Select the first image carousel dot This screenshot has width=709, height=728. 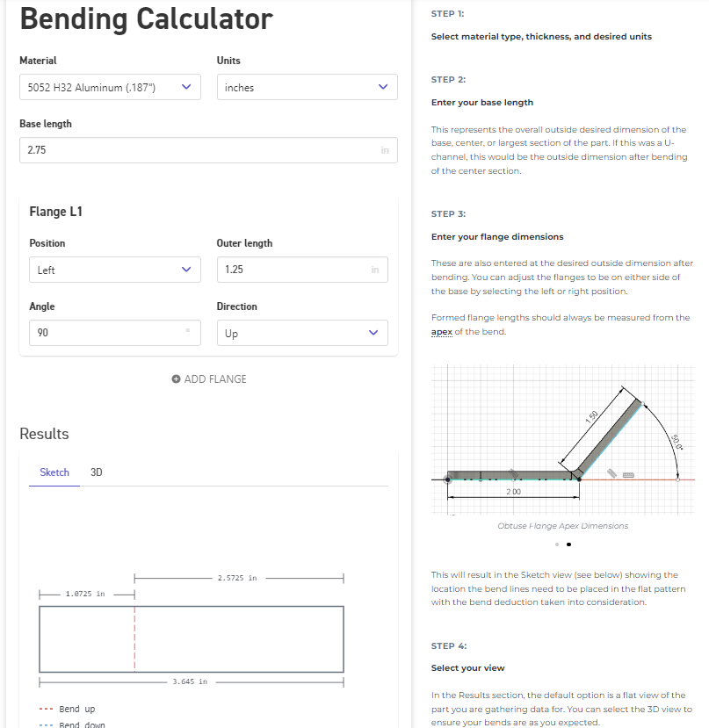[557, 544]
